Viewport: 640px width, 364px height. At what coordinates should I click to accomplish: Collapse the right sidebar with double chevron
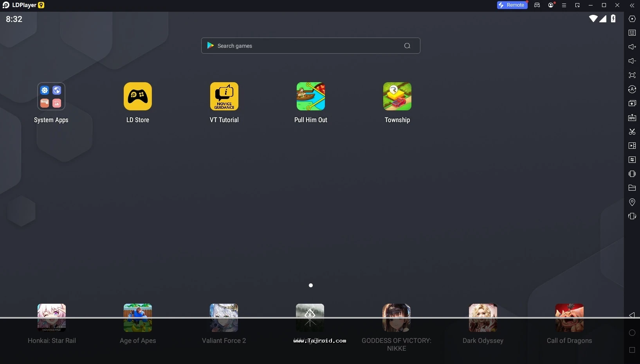pos(632,5)
